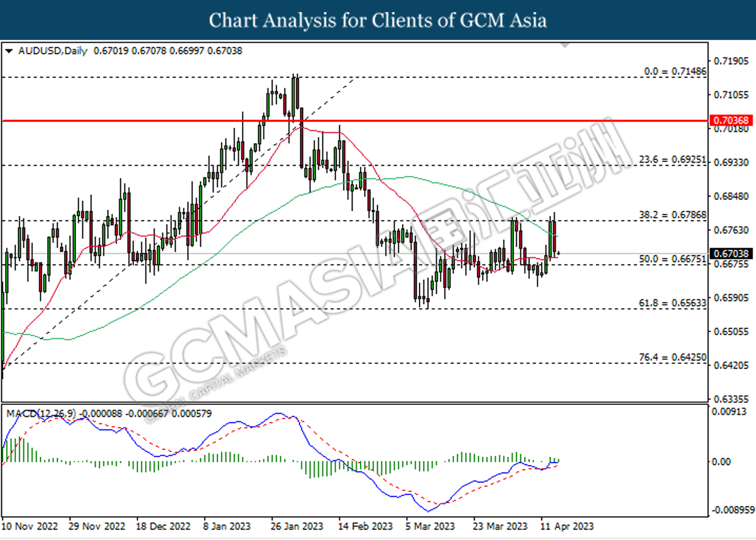Click the MACD value 0.000579
Screen dimensions: 756x540
pyautogui.click(x=192, y=413)
